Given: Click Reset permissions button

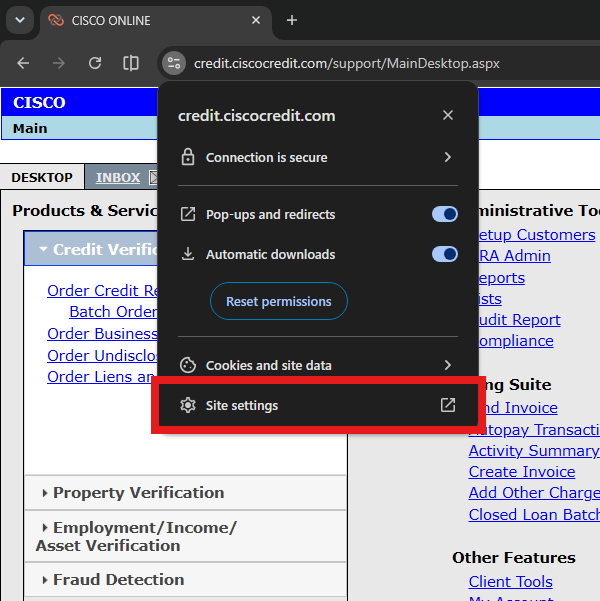Looking at the screenshot, I should pyautogui.click(x=279, y=301).
